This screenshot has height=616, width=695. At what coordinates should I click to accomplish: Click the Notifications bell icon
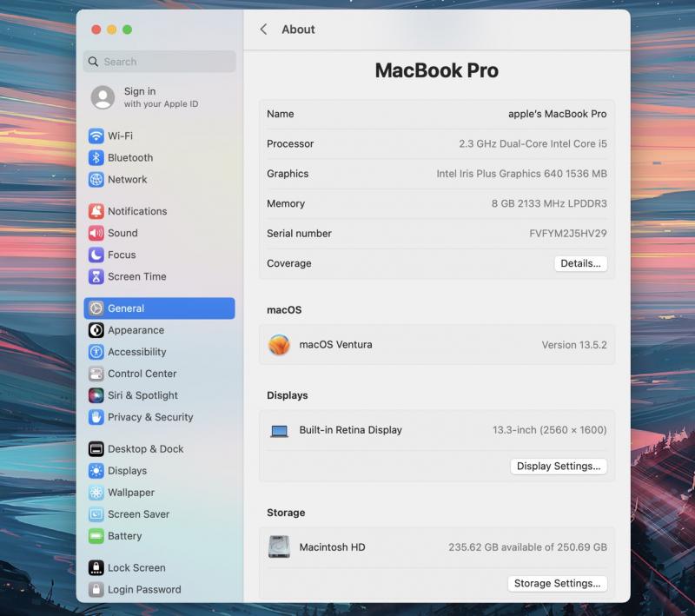(96, 211)
